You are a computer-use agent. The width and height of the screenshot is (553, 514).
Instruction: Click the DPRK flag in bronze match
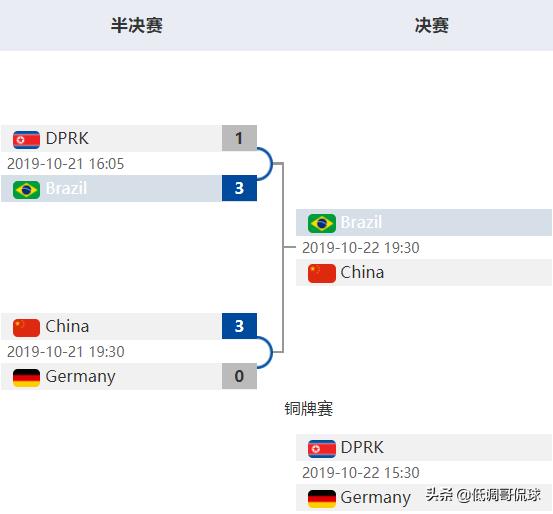[x=321, y=449]
